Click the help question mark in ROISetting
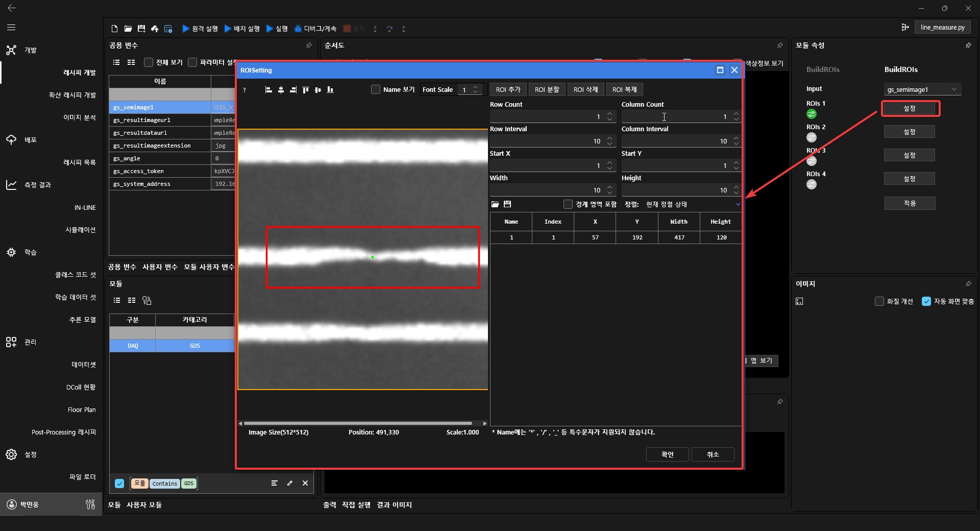This screenshot has width=980, height=531. [244, 90]
